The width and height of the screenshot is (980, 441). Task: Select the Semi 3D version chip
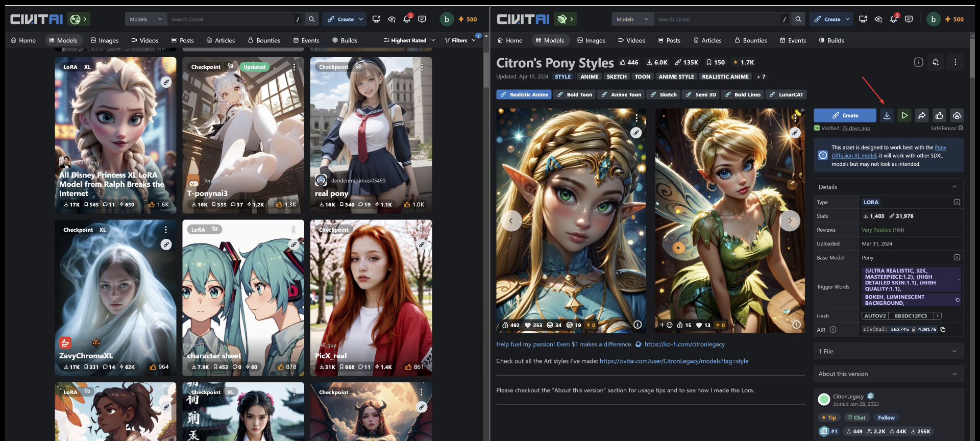701,94
